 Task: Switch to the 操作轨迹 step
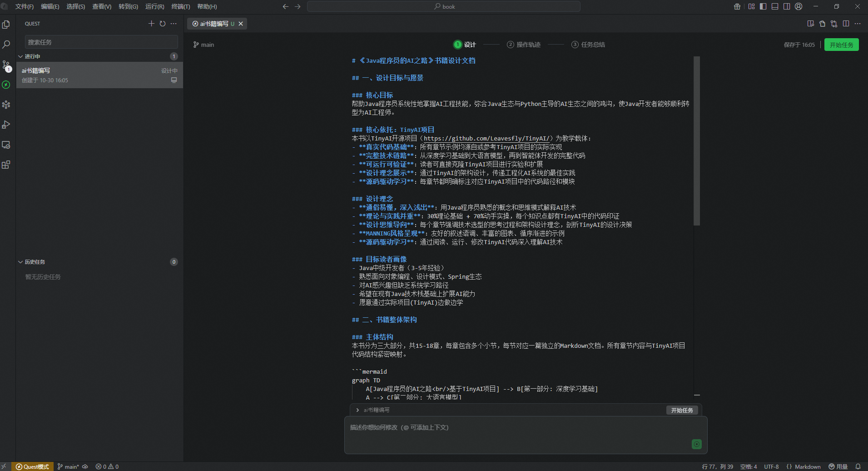524,45
